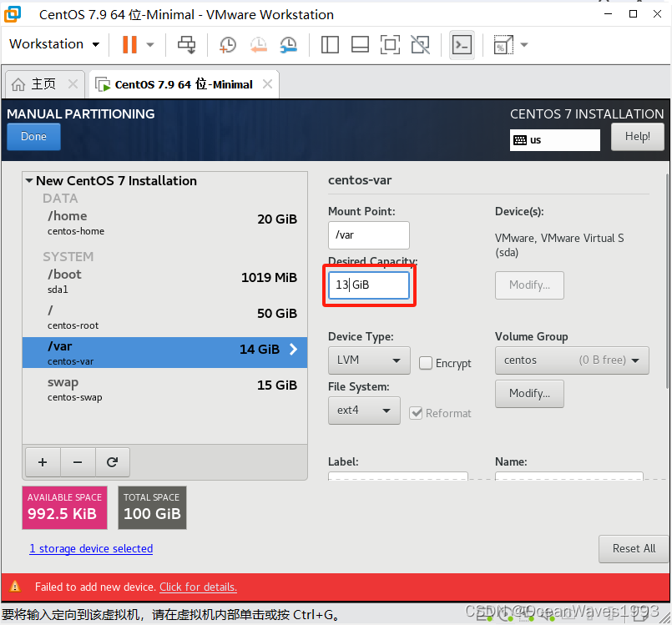Click the right panel vertical scrollbar
This screenshot has width=672, height=625.
[667, 280]
